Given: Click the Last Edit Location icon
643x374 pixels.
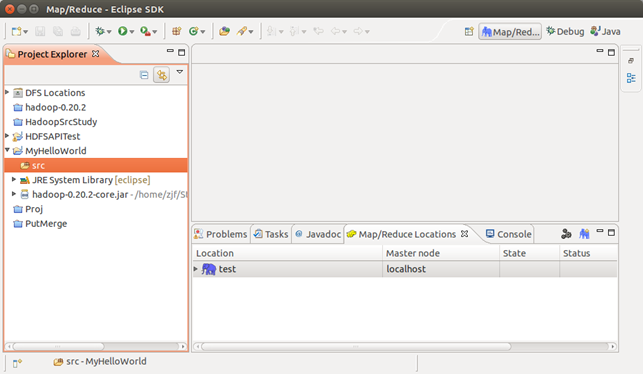Looking at the screenshot, I should pos(318,31).
